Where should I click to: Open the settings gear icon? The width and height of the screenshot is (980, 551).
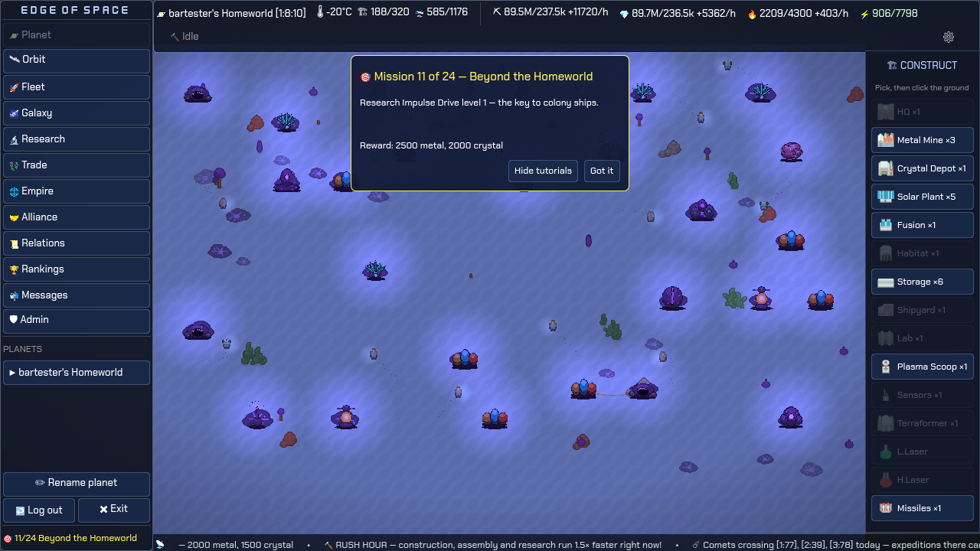click(x=949, y=37)
